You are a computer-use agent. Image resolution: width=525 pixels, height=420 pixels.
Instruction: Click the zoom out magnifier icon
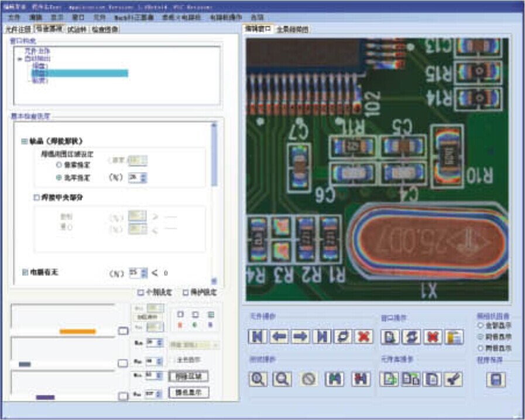point(282,379)
